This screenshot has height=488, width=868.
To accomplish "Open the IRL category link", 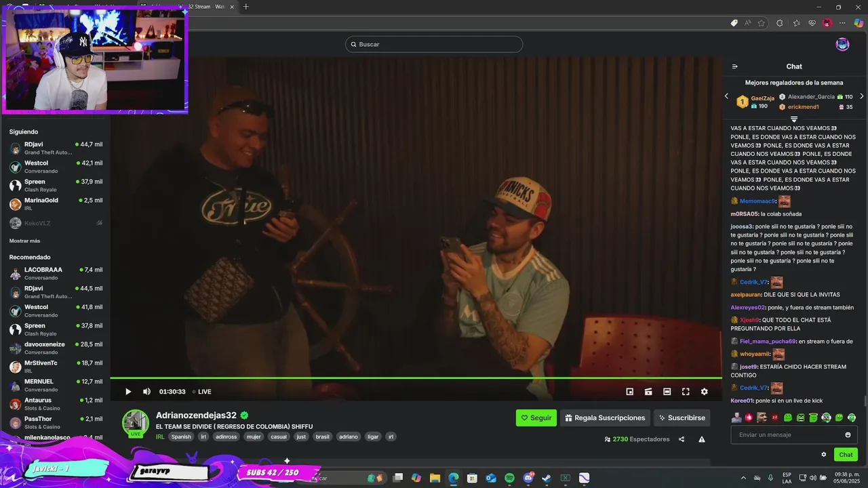I will coord(160,437).
